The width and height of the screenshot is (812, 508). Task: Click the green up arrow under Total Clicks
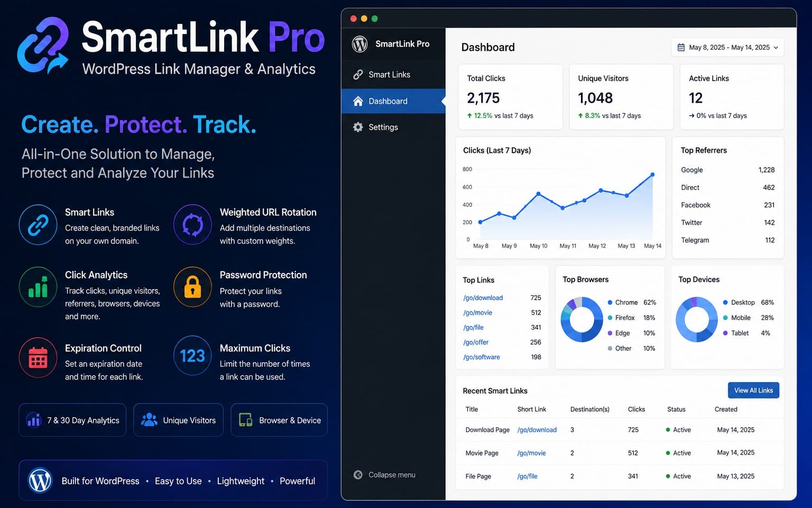point(469,115)
